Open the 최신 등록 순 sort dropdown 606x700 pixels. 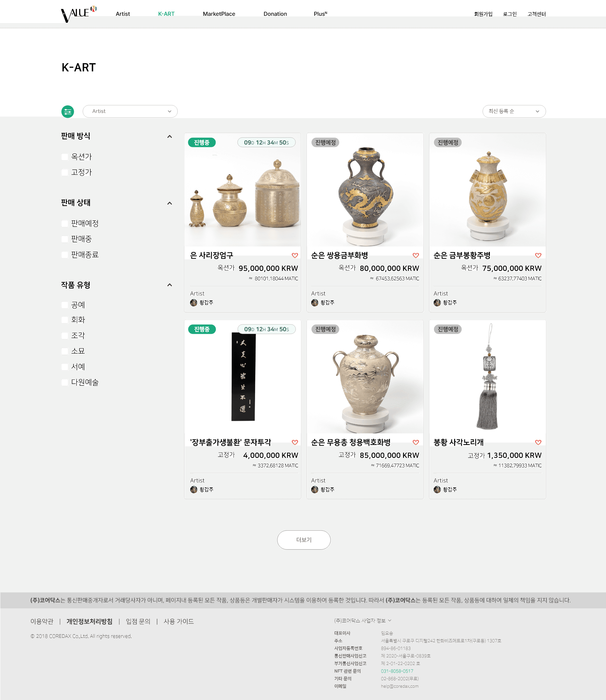pos(514,112)
